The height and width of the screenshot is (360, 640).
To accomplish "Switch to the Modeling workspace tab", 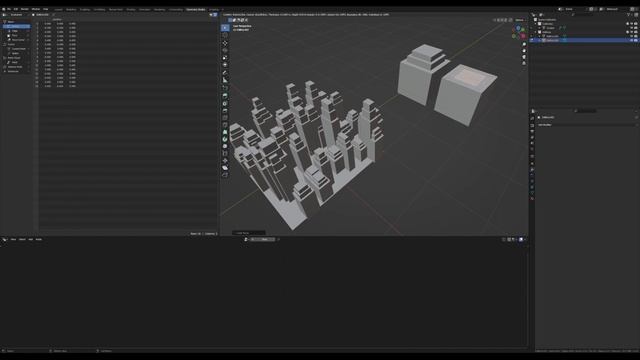I will point(71,9).
